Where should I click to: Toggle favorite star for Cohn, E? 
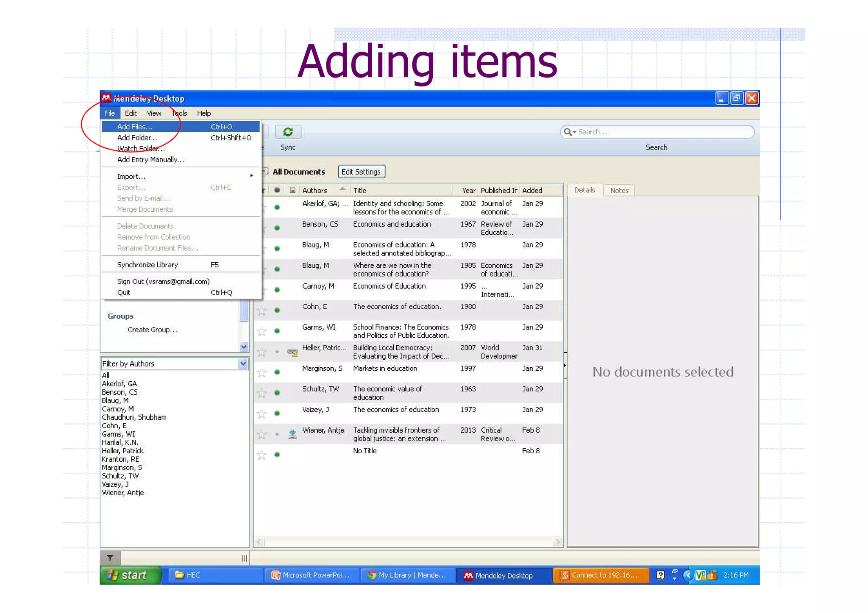pos(262,311)
